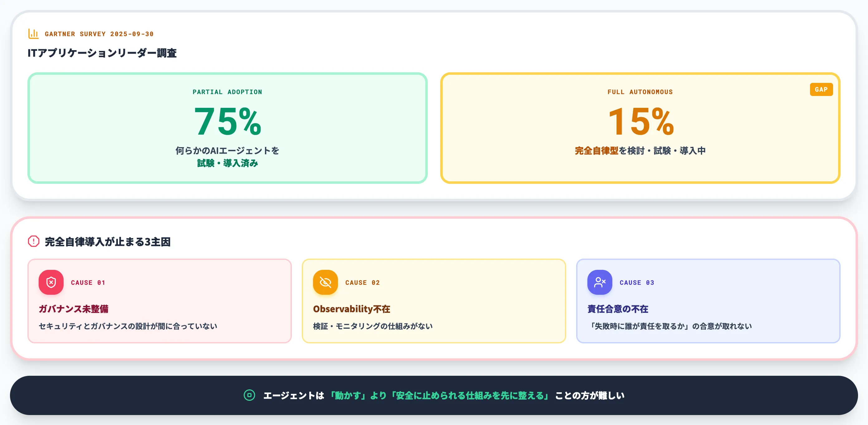
Task: Click the Observability不在 title
Action: pyautogui.click(x=351, y=309)
